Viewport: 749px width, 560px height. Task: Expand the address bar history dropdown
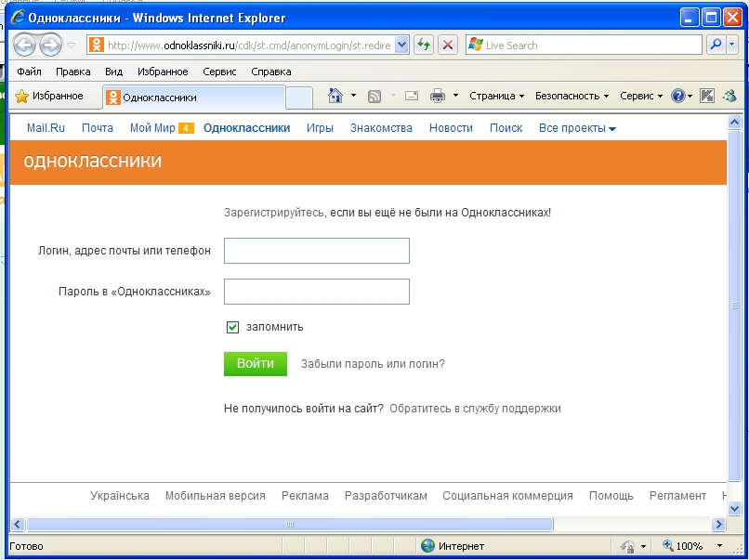click(x=402, y=46)
